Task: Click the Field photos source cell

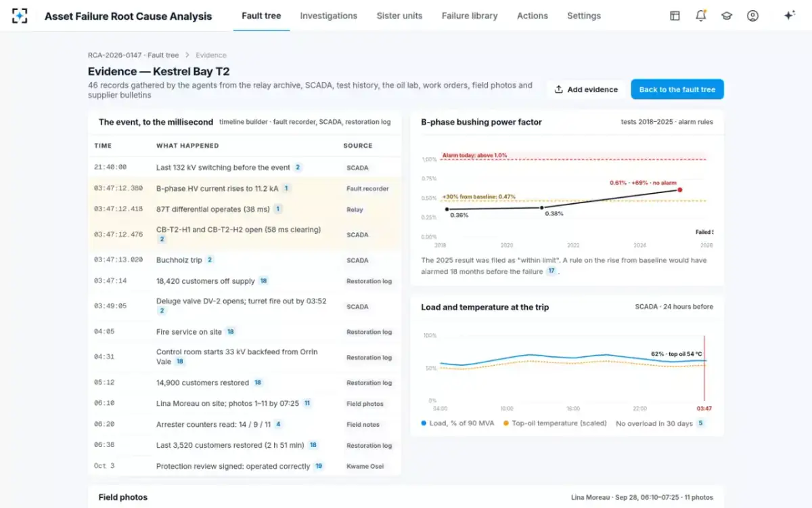Action: click(x=365, y=404)
